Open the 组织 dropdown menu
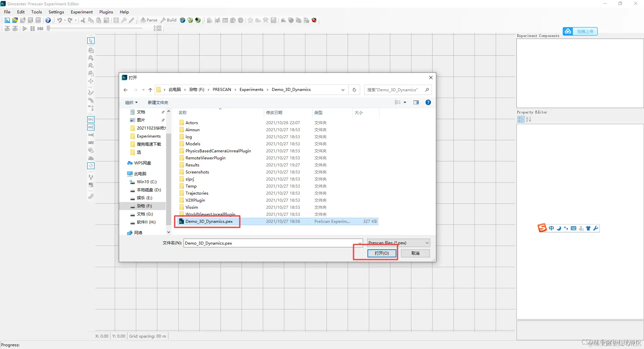This screenshot has height=349, width=644. [131, 102]
